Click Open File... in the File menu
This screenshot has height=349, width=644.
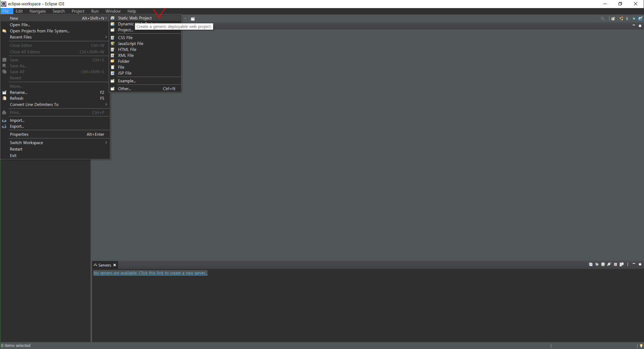(x=55, y=25)
